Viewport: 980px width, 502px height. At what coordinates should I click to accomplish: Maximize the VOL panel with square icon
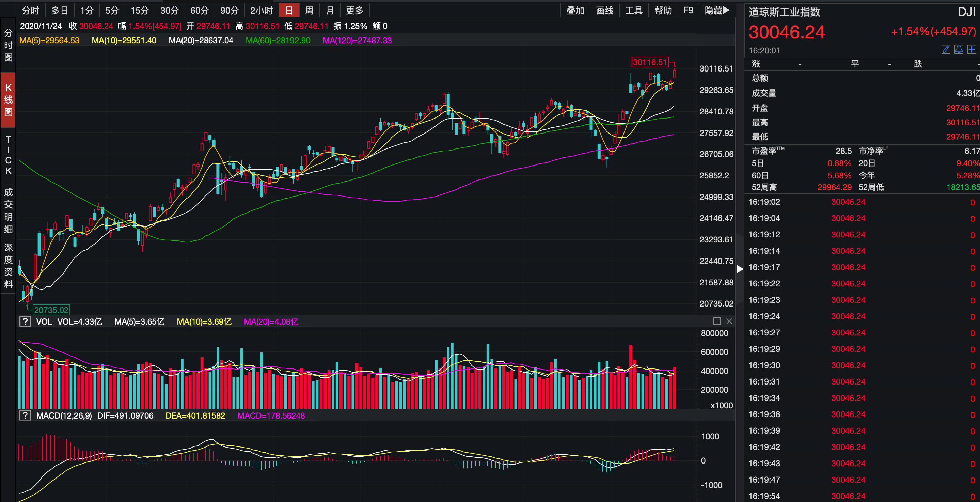717,321
